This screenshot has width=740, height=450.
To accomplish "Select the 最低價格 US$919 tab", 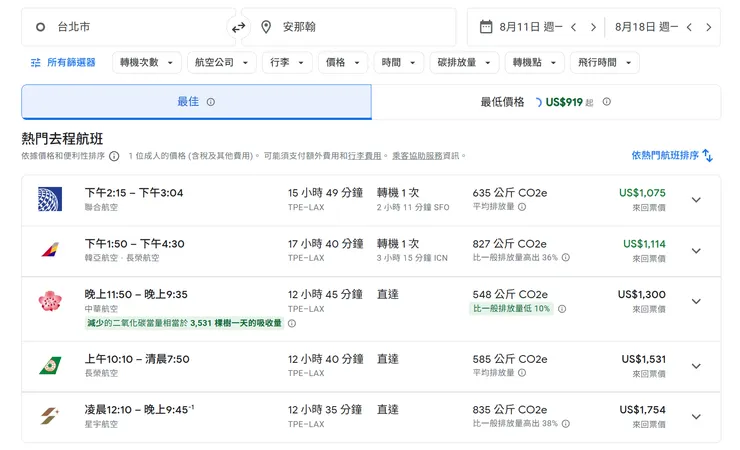I will coord(546,102).
